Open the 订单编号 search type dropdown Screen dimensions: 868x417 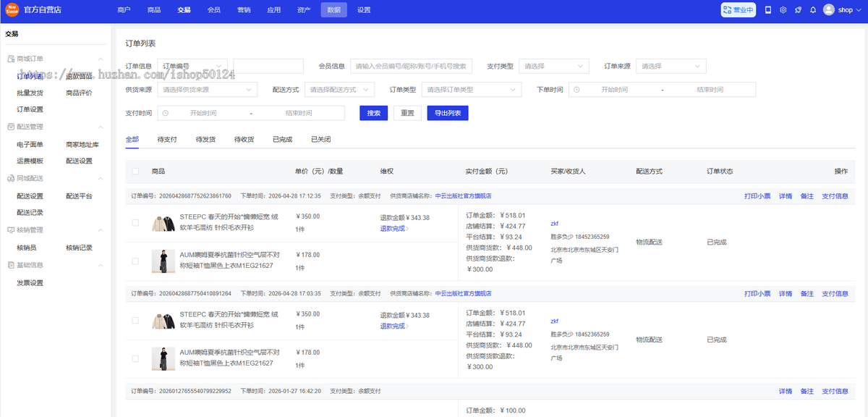click(x=192, y=66)
